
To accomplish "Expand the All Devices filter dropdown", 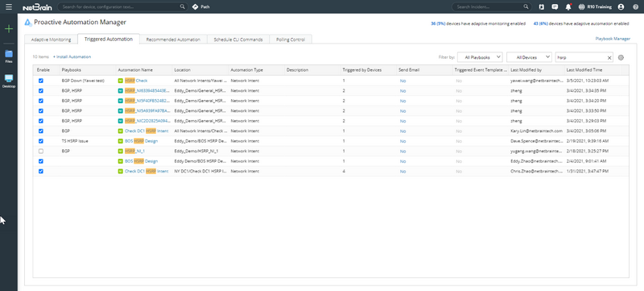I will coord(529,57).
